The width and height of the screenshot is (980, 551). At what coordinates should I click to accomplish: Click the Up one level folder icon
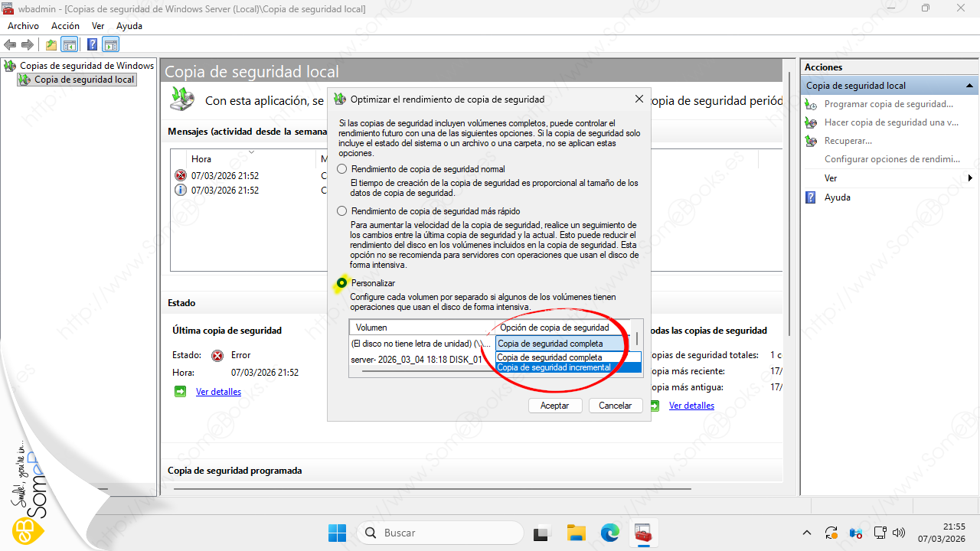click(51, 45)
